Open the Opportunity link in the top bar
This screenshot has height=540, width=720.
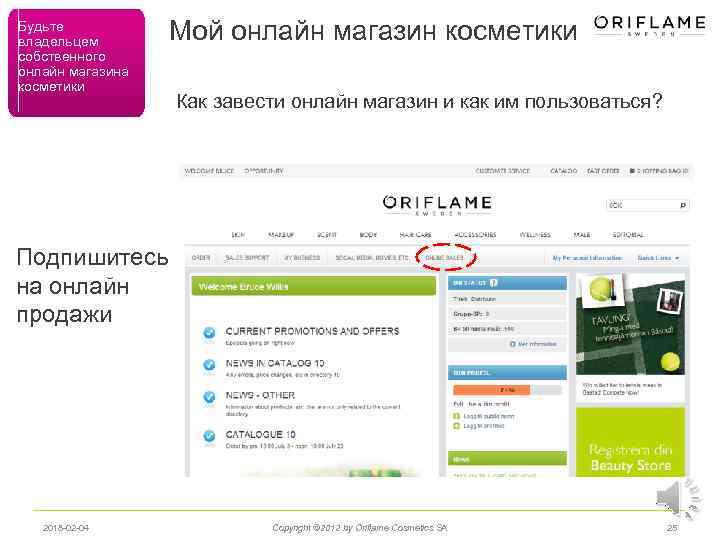click(264, 171)
